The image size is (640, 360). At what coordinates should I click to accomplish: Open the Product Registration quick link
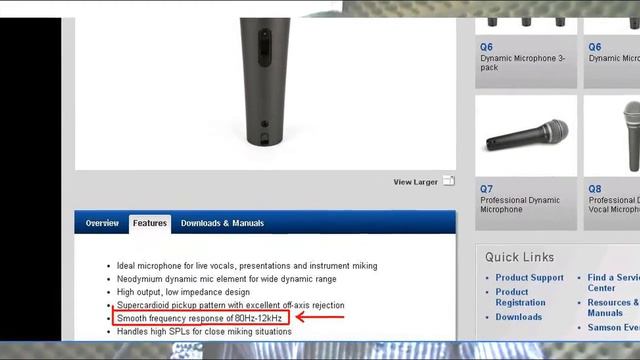[x=520, y=297]
